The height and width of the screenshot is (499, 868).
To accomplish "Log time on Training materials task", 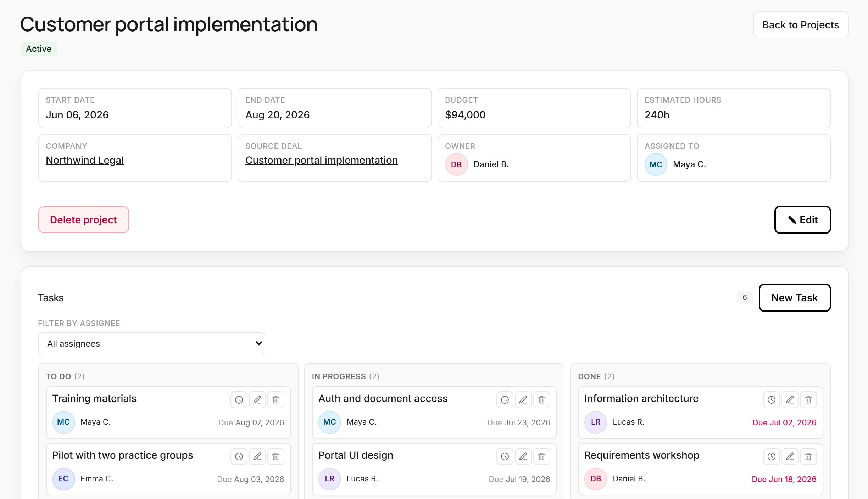I will (239, 400).
